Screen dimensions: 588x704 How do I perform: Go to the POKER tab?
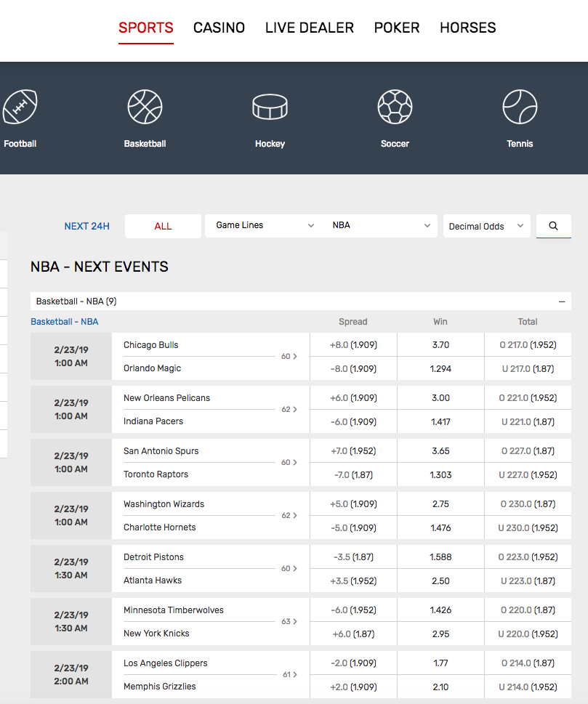(x=397, y=28)
